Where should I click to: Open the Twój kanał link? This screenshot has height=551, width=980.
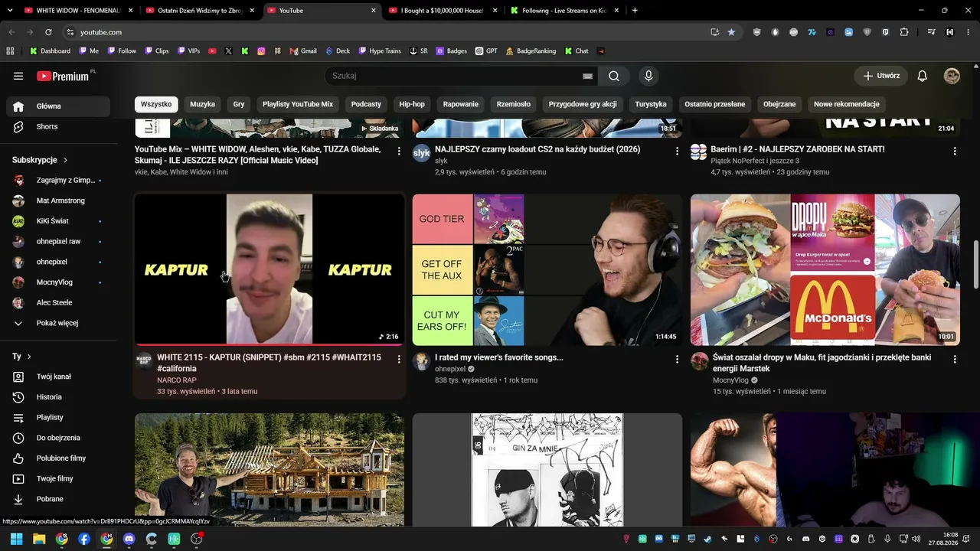pos(58,377)
